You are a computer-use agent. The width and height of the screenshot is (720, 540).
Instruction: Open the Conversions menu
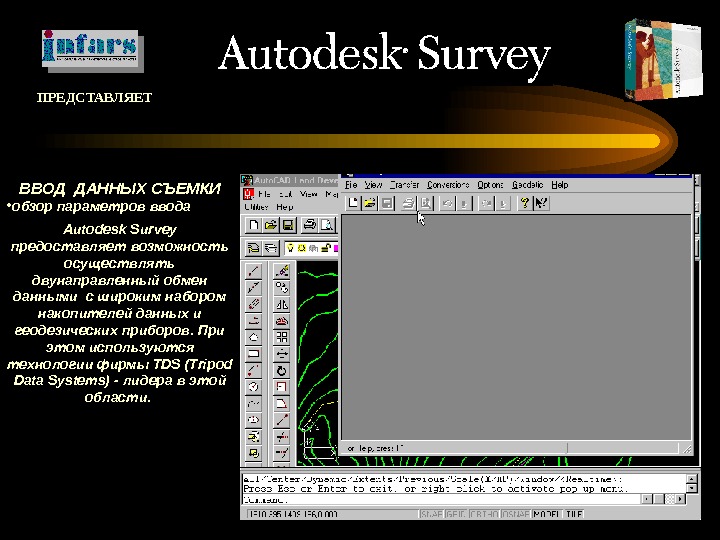pyautogui.click(x=448, y=185)
